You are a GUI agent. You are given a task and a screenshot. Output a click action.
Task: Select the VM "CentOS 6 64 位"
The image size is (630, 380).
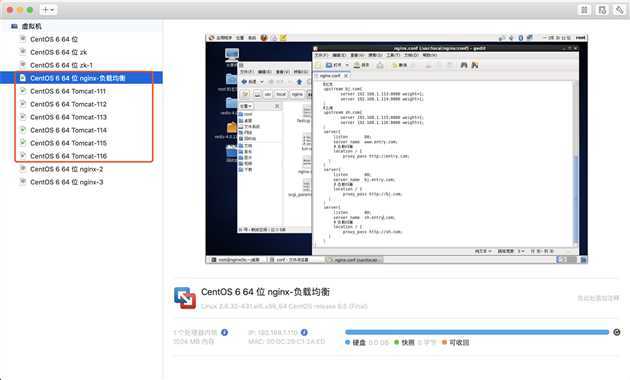pos(54,39)
